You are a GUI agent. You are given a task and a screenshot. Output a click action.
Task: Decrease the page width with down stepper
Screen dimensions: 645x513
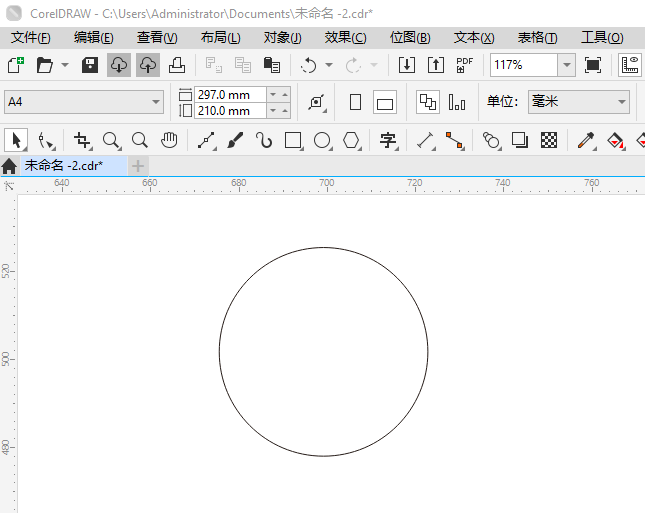click(273, 95)
